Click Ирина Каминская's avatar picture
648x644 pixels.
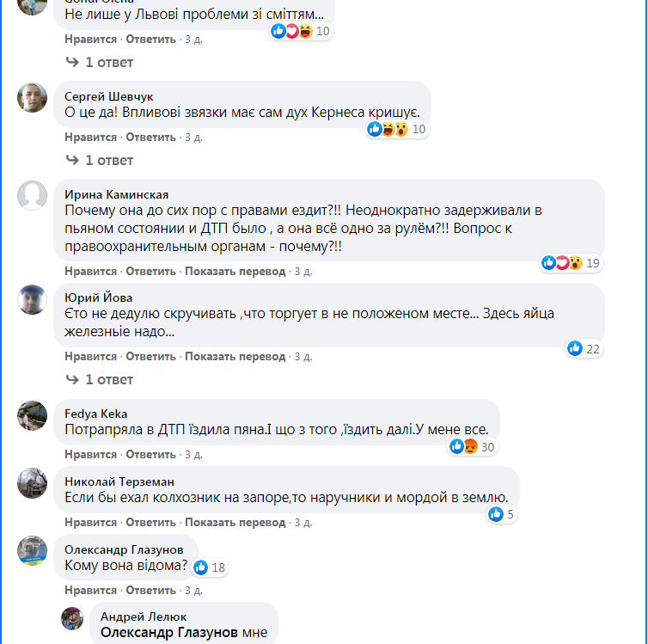[x=33, y=196]
